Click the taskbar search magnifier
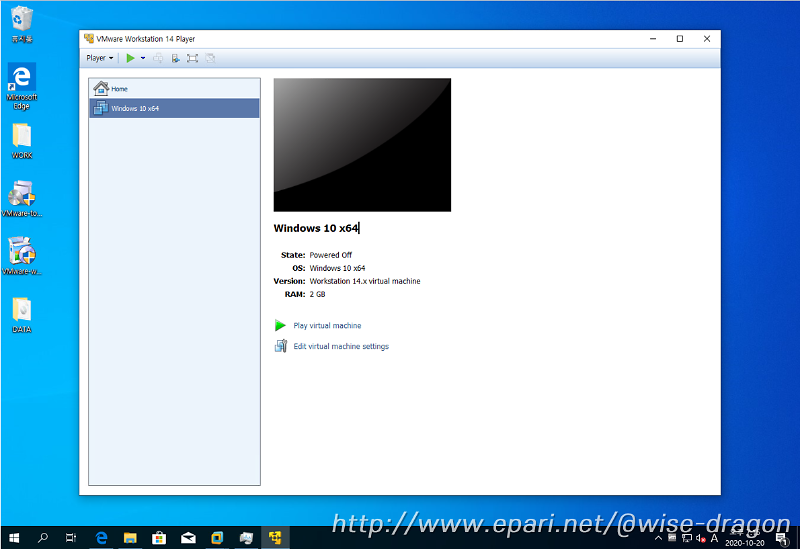800x549 pixels. pyautogui.click(x=43, y=538)
